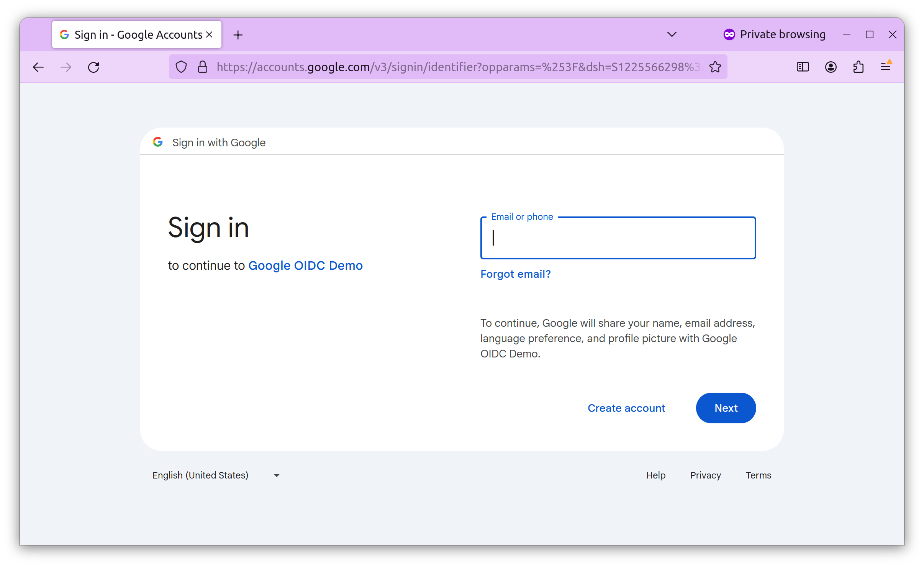Click the Google logo in card header
Viewport: 924px width, 567px height.
click(x=158, y=142)
